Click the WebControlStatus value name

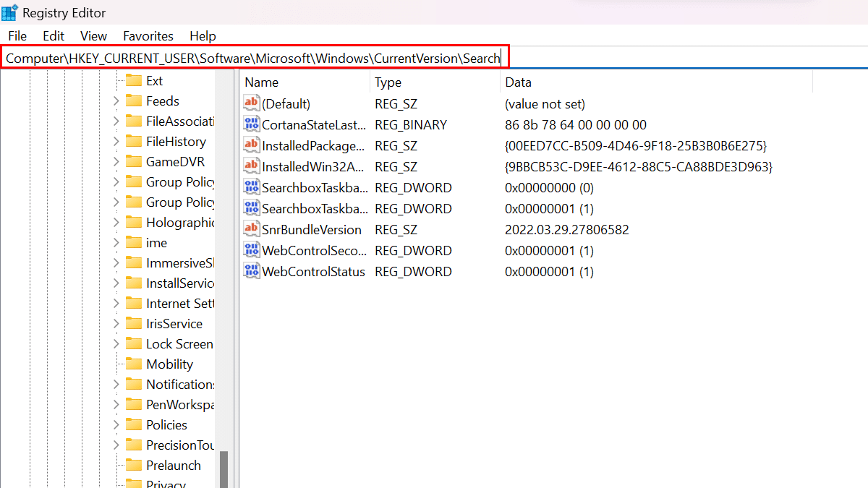click(313, 271)
